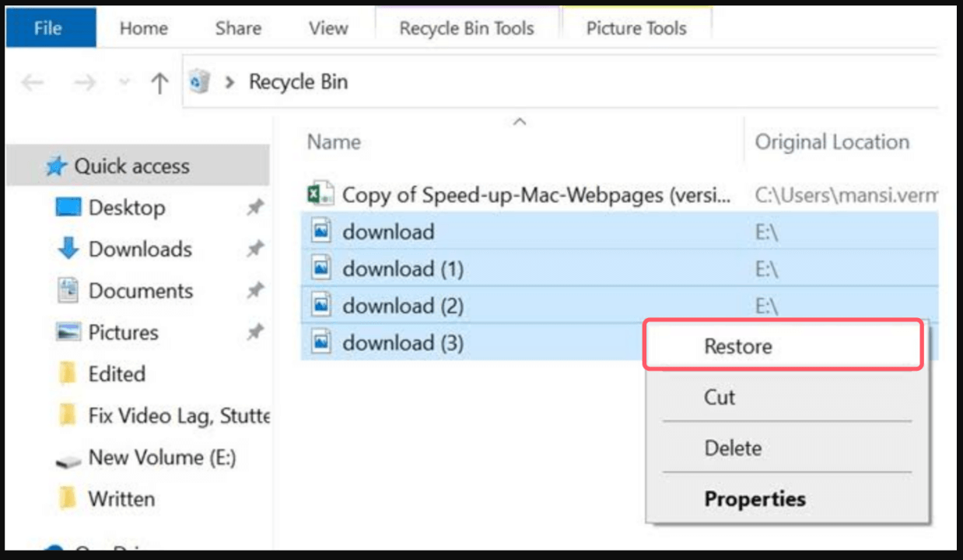Click the image icon next to download (2)
Viewport: 963px width, 560px height.
pyautogui.click(x=320, y=306)
